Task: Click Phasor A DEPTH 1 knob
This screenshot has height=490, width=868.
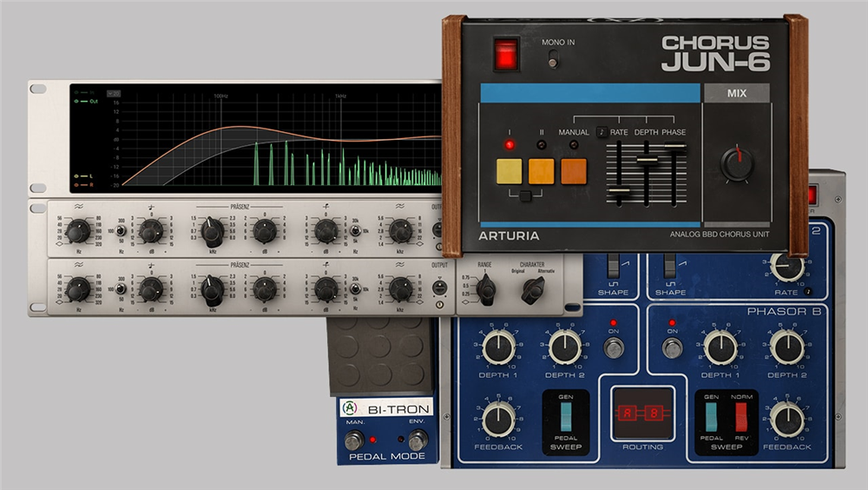Action: click(x=498, y=348)
